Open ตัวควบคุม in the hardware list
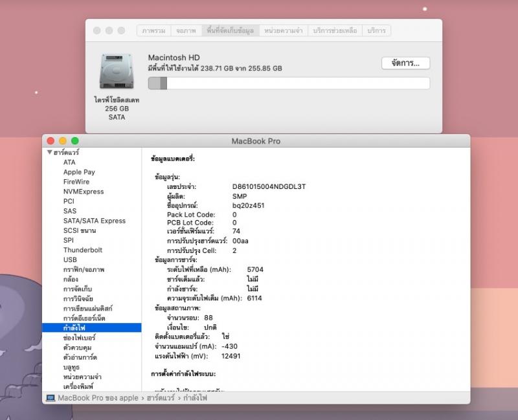 point(77,348)
